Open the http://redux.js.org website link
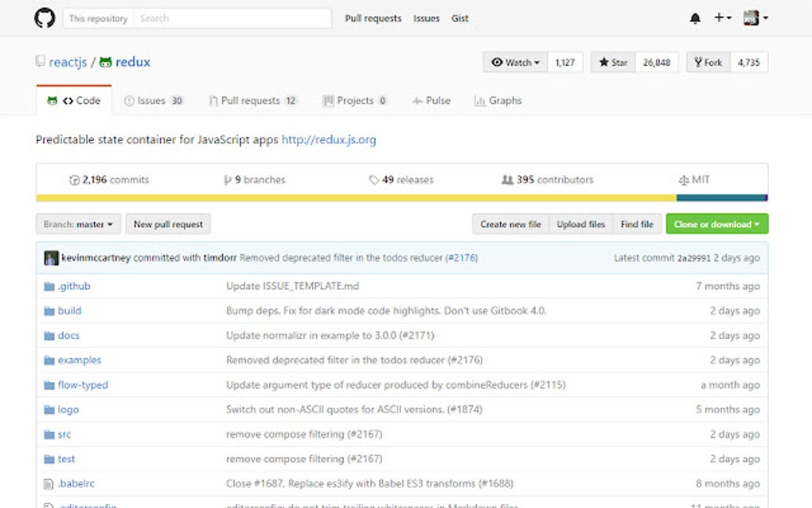The image size is (812, 508). pos(329,139)
